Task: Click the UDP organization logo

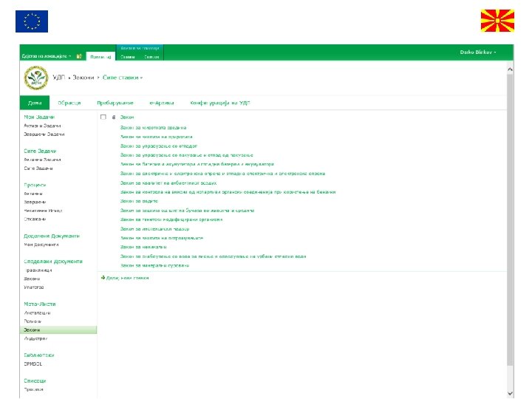Action: point(36,78)
